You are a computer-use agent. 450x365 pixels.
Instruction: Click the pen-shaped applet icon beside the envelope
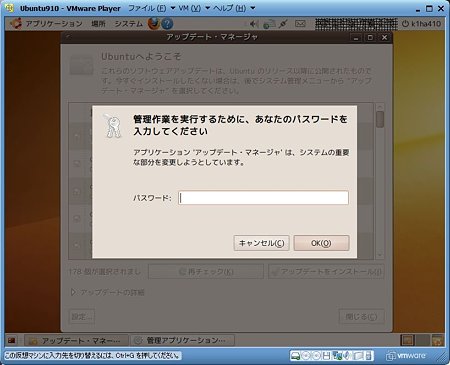(x=283, y=24)
